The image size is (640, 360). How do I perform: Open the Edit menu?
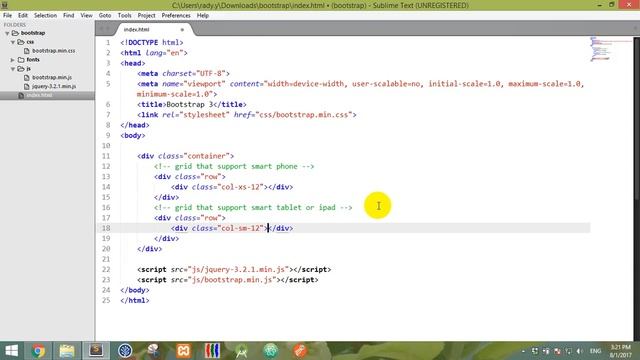[23, 16]
